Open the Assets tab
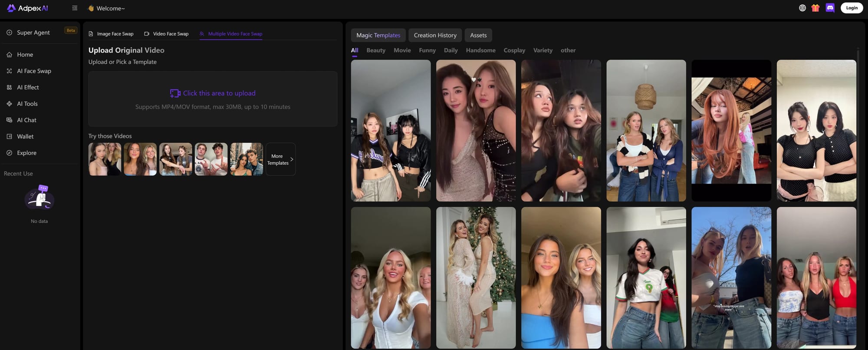Screen dimensions: 868x350 coord(478,35)
